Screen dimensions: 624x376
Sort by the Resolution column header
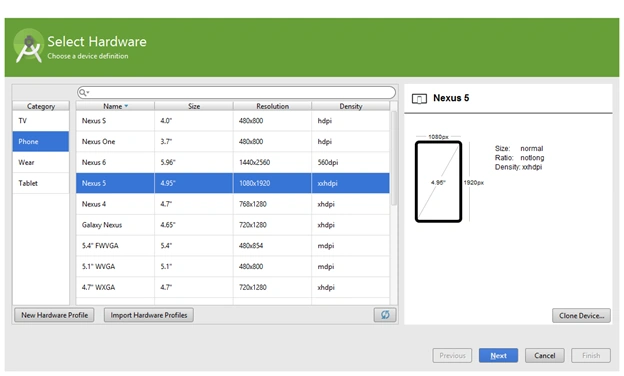[x=272, y=106]
